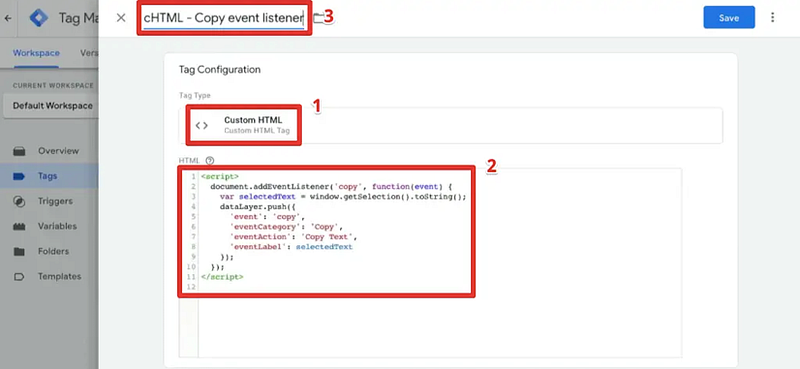The height and width of the screenshot is (369, 800).
Task: Go to Tags in sidebar
Action: tap(47, 176)
